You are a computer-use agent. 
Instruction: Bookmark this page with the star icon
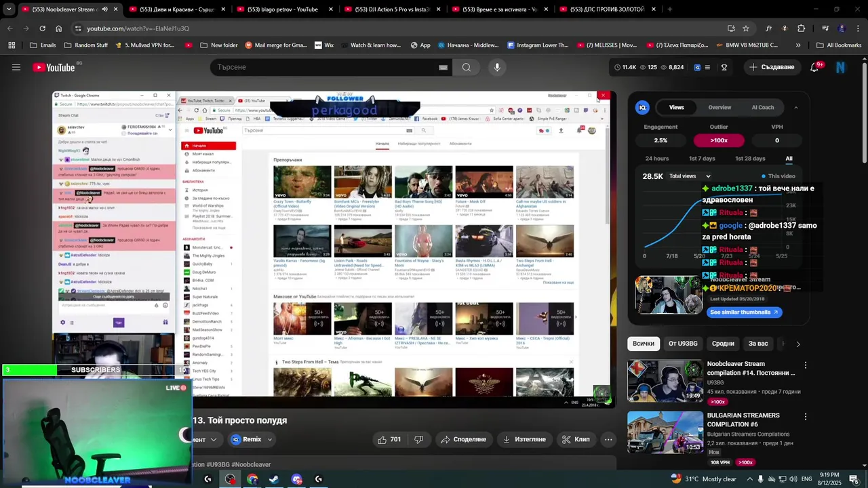746,28
